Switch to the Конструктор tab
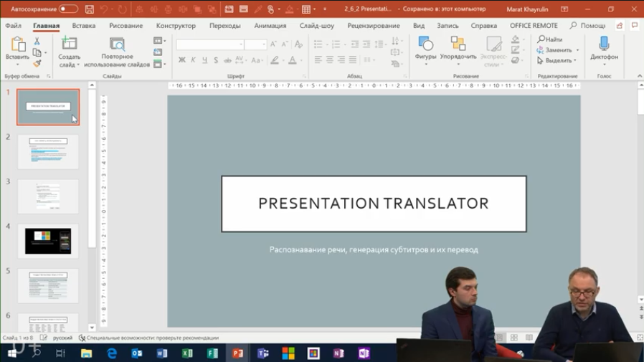 (176, 25)
